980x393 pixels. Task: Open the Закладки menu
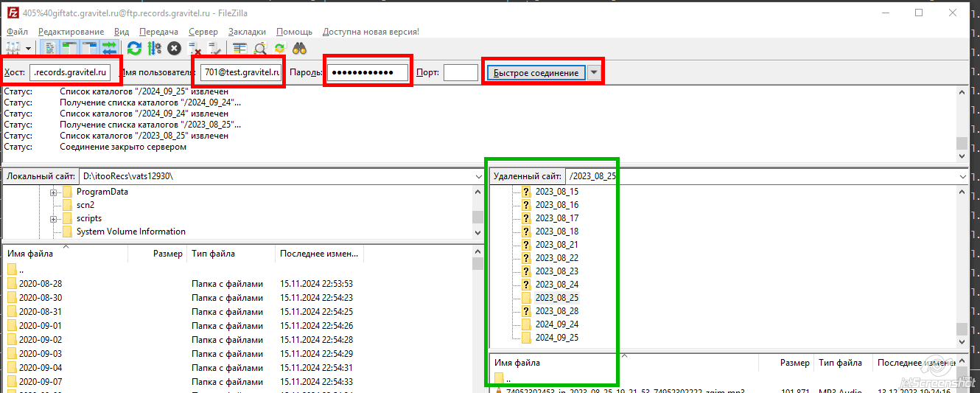pyautogui.click(x=247, y=32)
